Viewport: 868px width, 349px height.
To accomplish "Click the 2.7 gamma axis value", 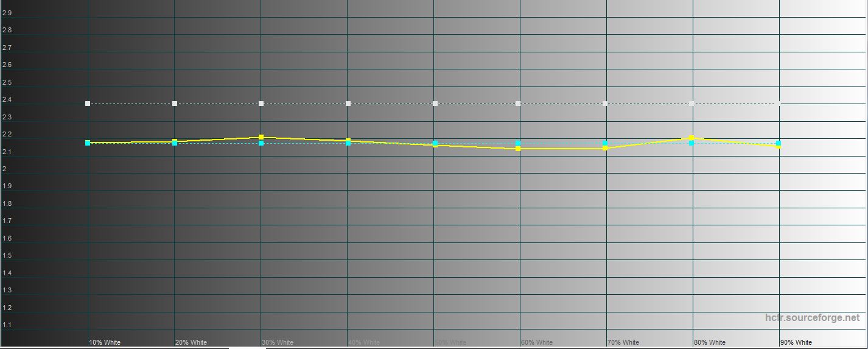I will [7, 47].
